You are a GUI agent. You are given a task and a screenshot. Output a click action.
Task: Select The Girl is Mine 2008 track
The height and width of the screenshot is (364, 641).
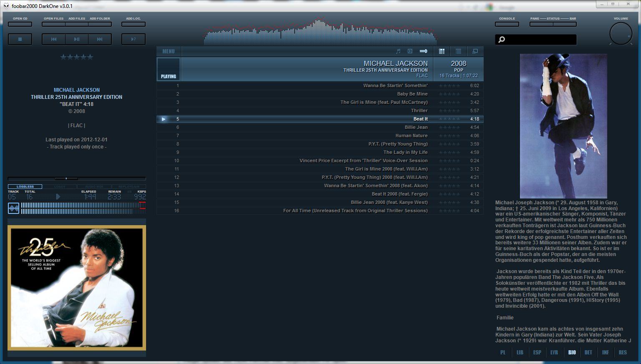click(320, 169)
